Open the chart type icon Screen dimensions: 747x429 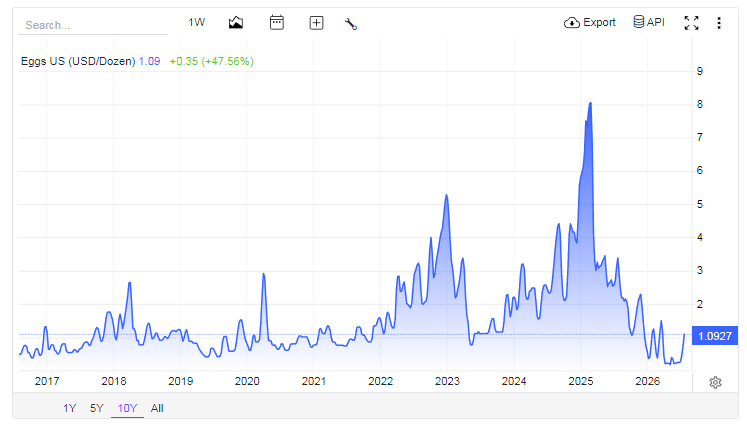236,22
